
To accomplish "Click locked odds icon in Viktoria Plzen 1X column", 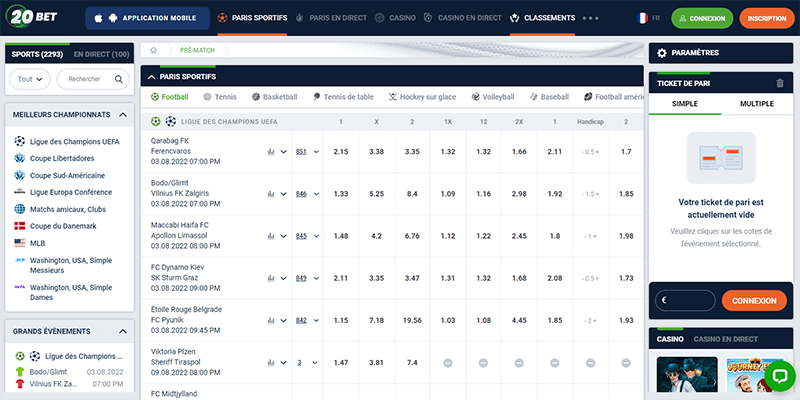I will (x=447, y=363).
